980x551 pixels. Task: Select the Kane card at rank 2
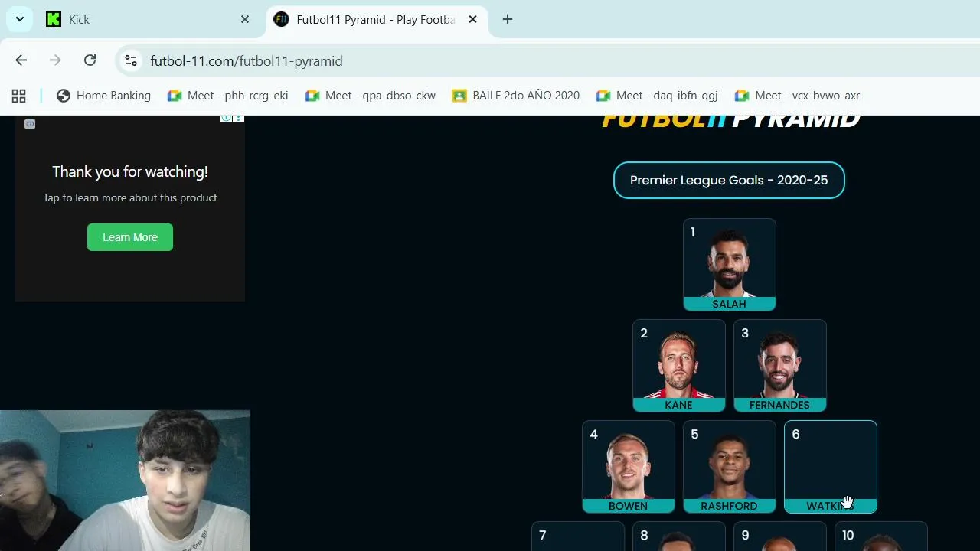pos(679,366)
